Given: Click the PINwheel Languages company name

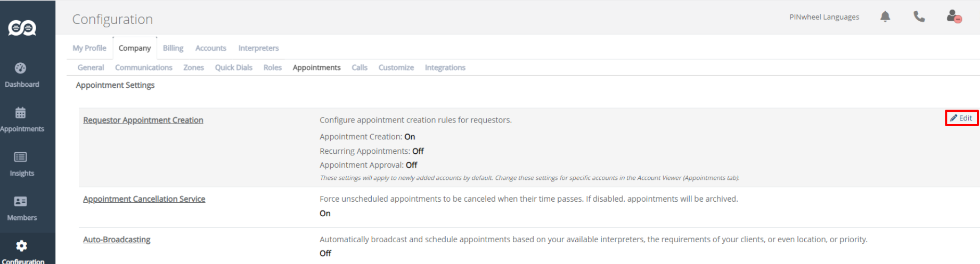Looking at the screenshot, I should coord(824,17).
